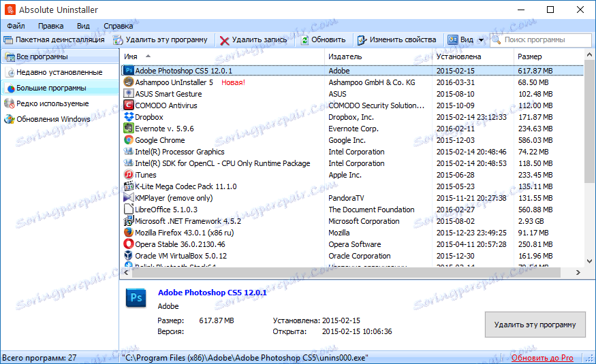Click the horizontal scrollbar right arrow
This screenshot has width=596, height=364.
point(578,272)
